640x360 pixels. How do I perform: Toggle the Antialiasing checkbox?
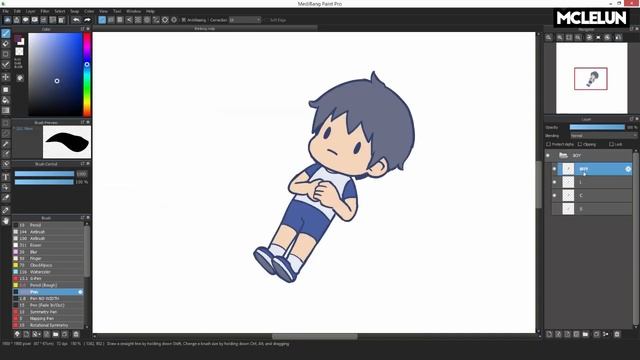pos(184,20)
